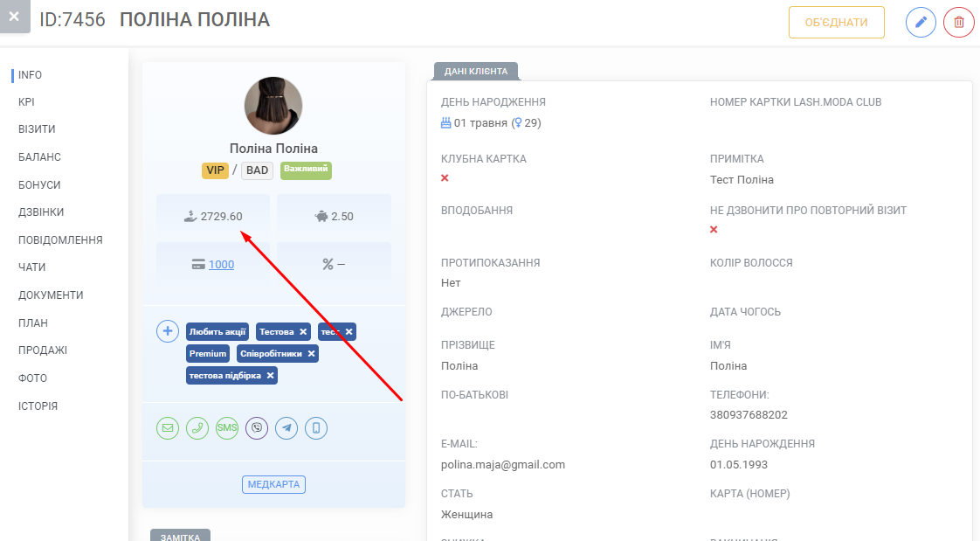Image resolution: width=980 pixels, height=541 pixels.
Task: Click the SMS contact icon
Action: coord(227,427)
